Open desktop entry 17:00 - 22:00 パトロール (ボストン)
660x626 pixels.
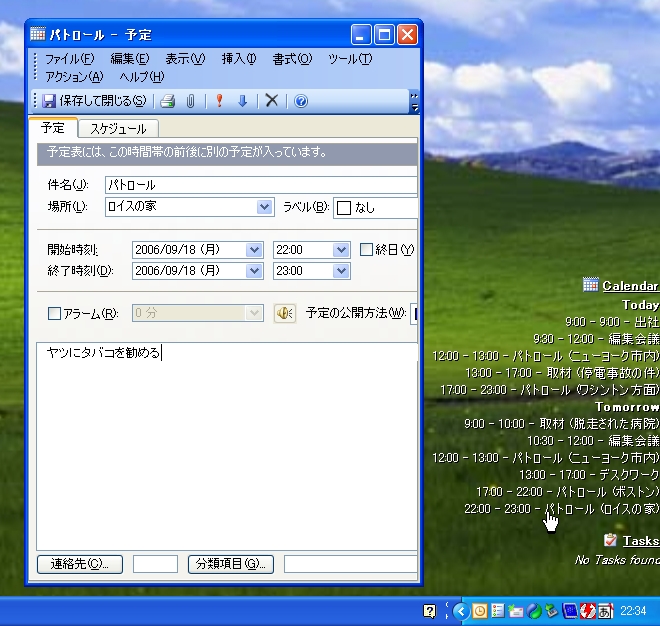568,491
